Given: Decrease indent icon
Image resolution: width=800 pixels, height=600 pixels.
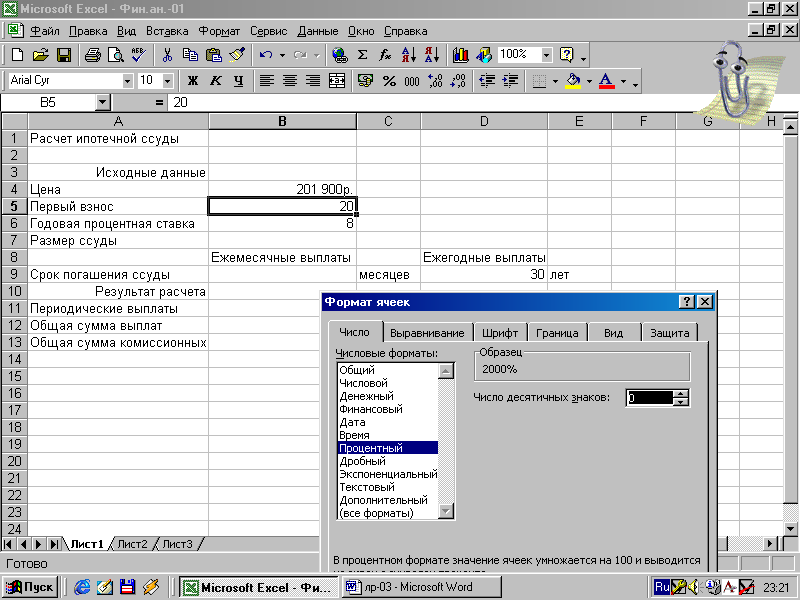Looking at the screenshot, I should click(x=487, y=81).
